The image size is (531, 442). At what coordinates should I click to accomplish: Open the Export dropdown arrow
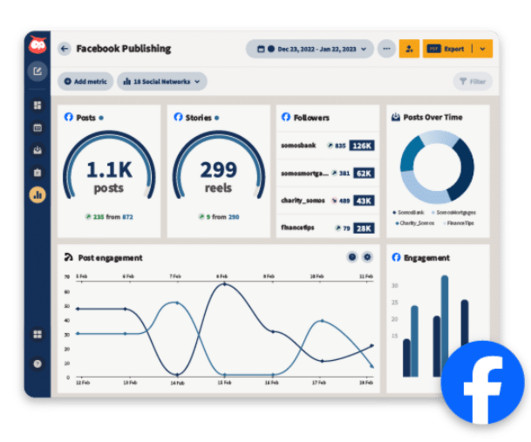483,49
